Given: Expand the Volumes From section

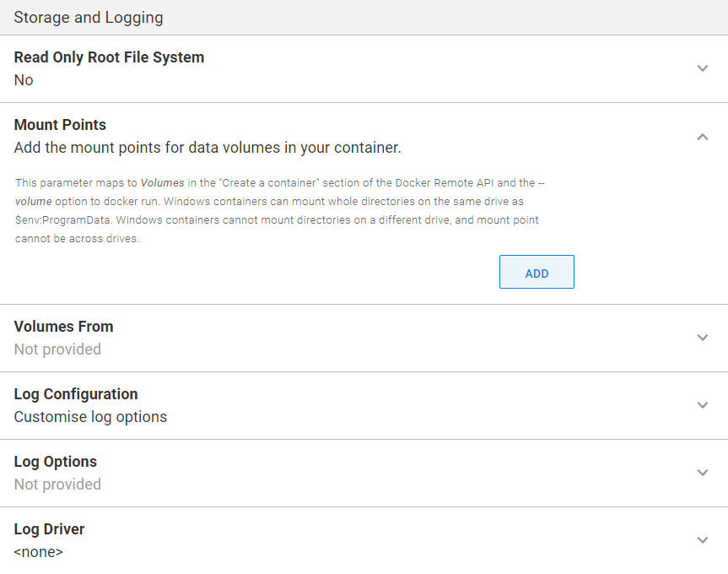Looking at the screenshot, I should 702,337.
